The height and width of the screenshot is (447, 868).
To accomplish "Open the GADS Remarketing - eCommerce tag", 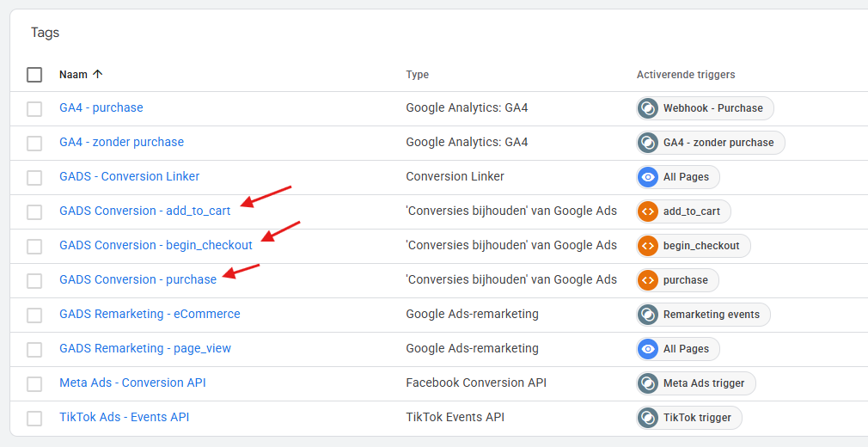I will point(150,314).
